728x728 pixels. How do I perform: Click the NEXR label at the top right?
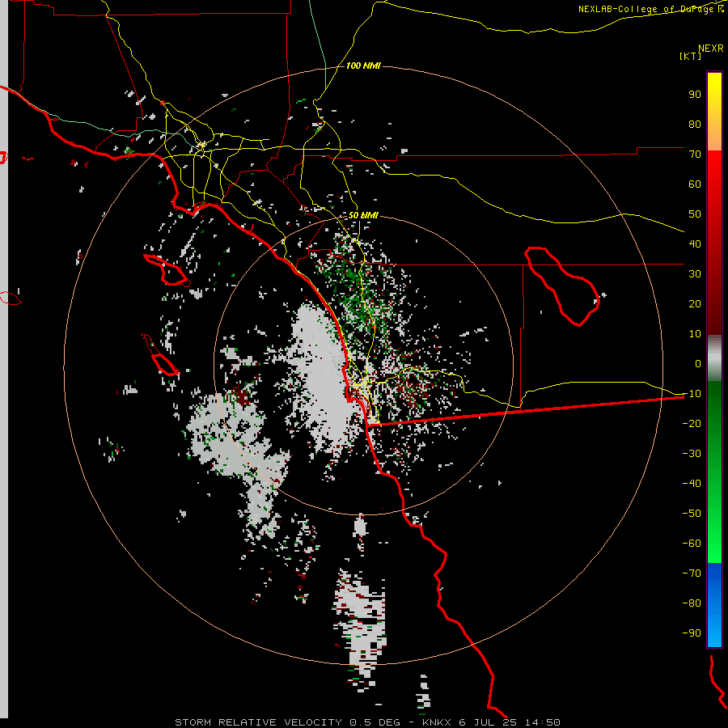click(711, 49)
